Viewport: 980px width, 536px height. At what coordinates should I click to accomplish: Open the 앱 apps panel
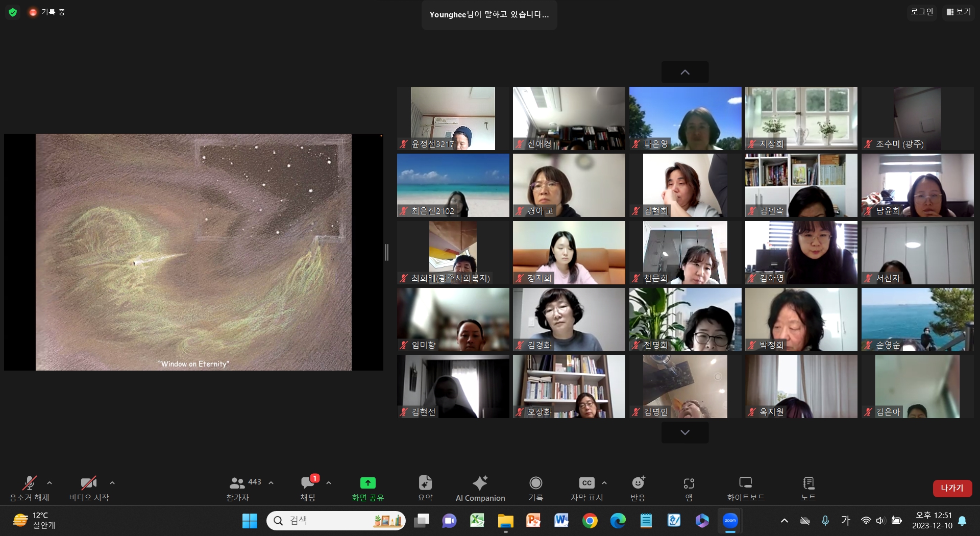click(x=689, y=489)
